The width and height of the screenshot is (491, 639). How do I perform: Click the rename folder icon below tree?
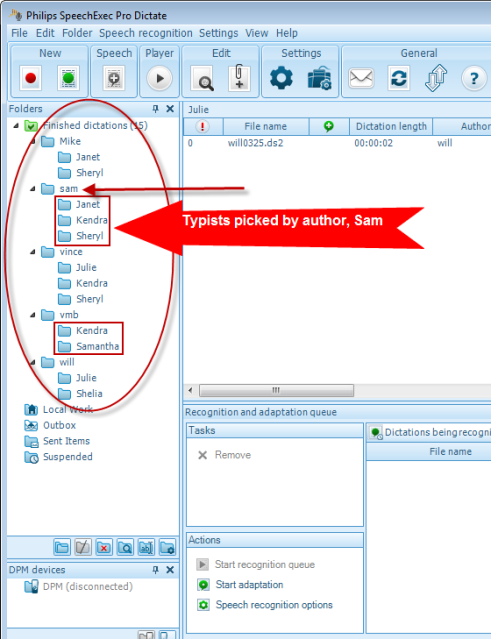click(x=146, y=547)
